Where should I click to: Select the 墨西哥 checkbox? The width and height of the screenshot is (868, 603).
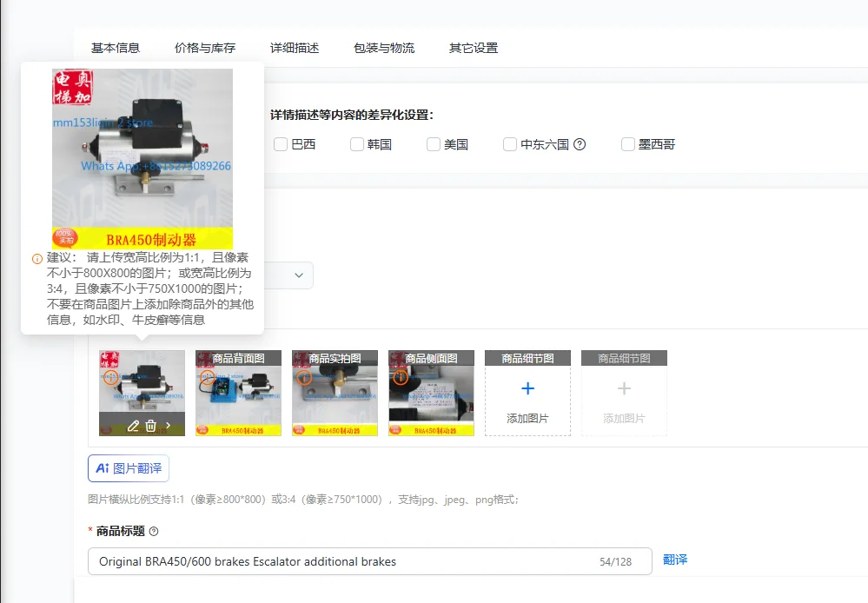pos(627,144)
